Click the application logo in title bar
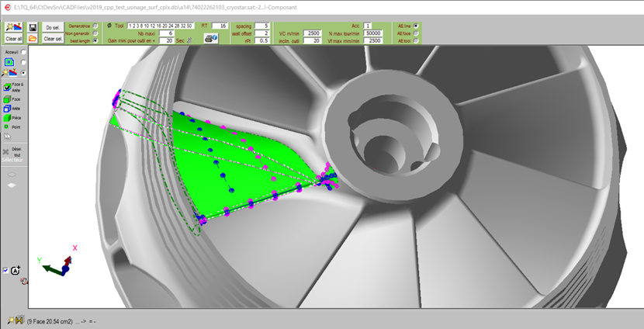 8,8
